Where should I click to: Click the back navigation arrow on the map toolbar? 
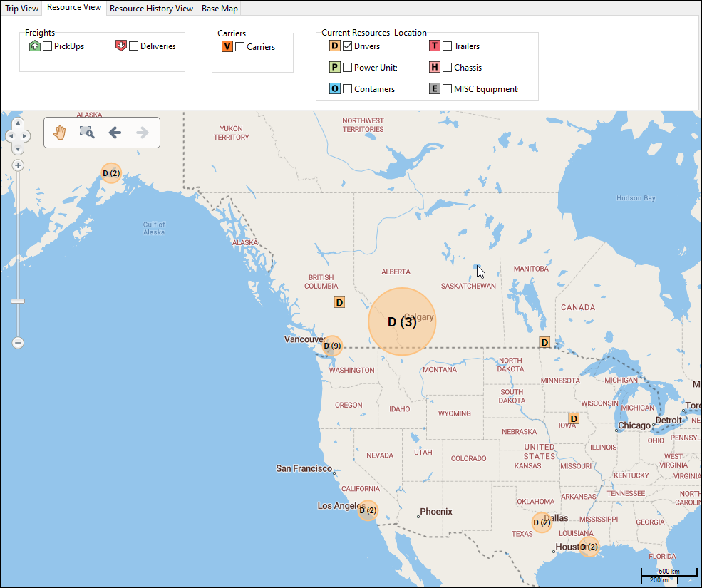pos(115,132)
